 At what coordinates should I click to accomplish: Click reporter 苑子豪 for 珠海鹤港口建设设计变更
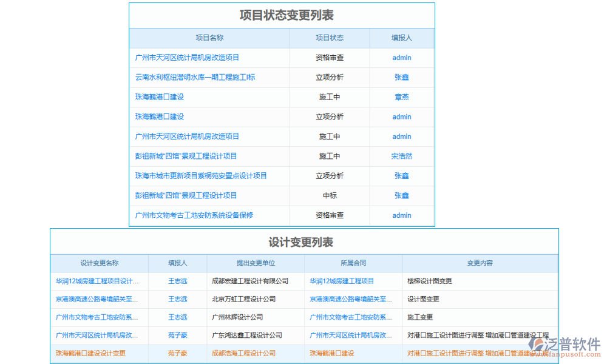(x=177, y=352)
